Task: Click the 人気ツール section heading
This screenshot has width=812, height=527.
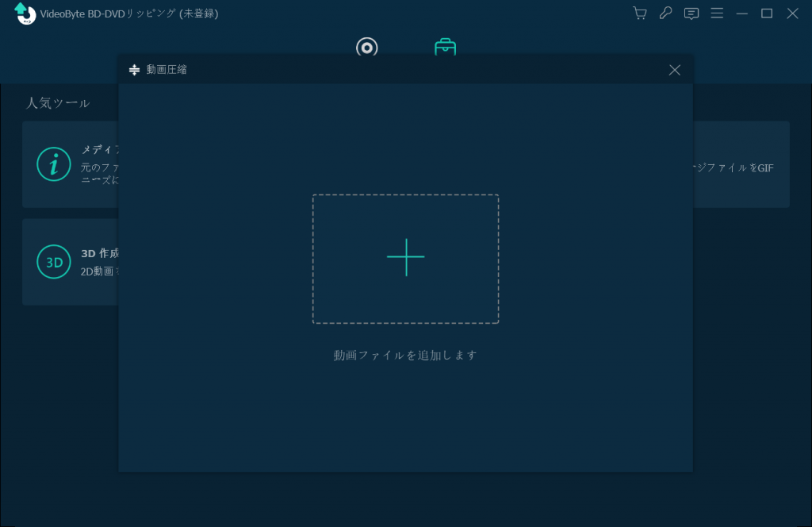Action: pos(58,103)
